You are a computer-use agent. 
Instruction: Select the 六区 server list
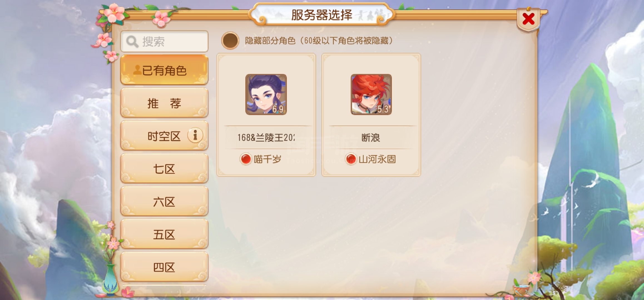[164, 201]
